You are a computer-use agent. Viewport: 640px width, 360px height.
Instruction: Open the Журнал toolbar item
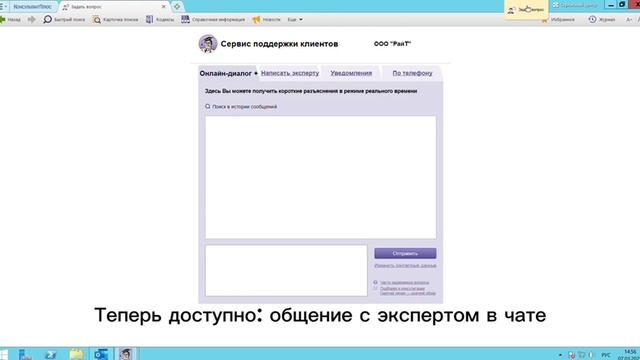[602, 20]
